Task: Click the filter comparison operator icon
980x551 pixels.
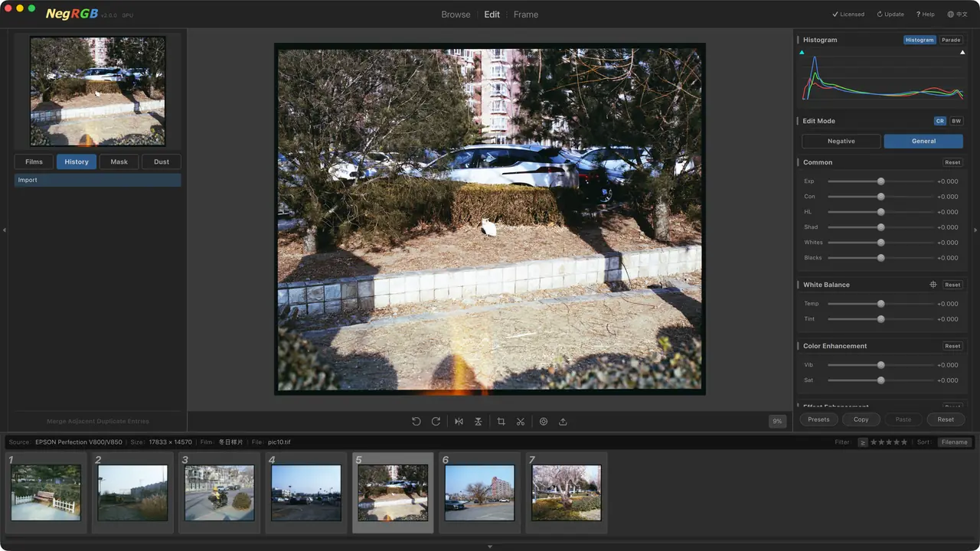Action: coord(863,442)
